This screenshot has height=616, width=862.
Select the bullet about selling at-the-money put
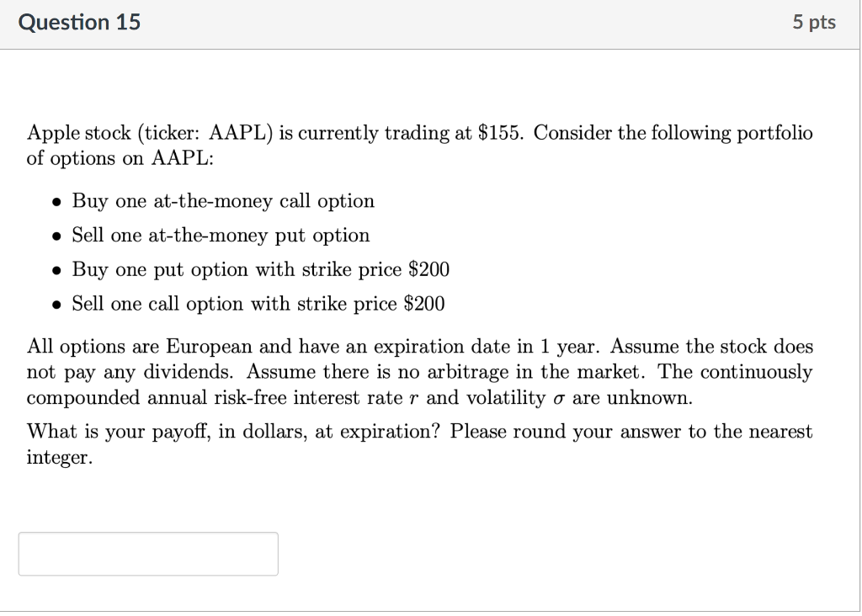tap(221, 236)
